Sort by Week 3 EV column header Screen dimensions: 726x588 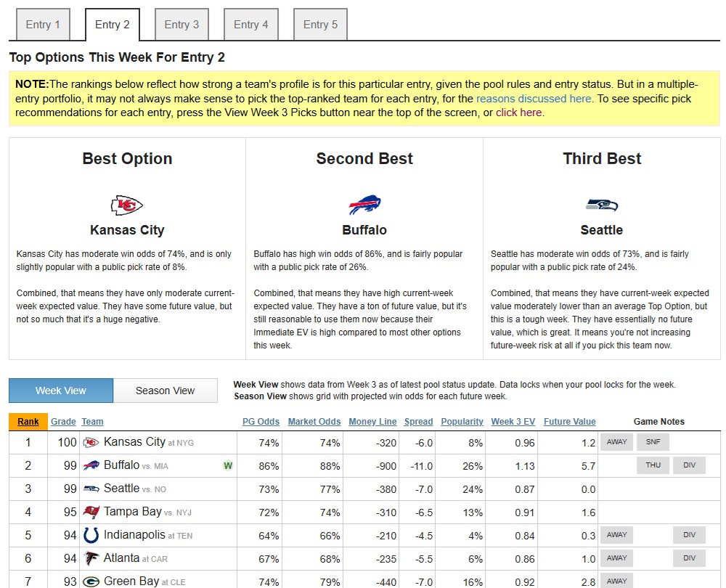[513, 422]
